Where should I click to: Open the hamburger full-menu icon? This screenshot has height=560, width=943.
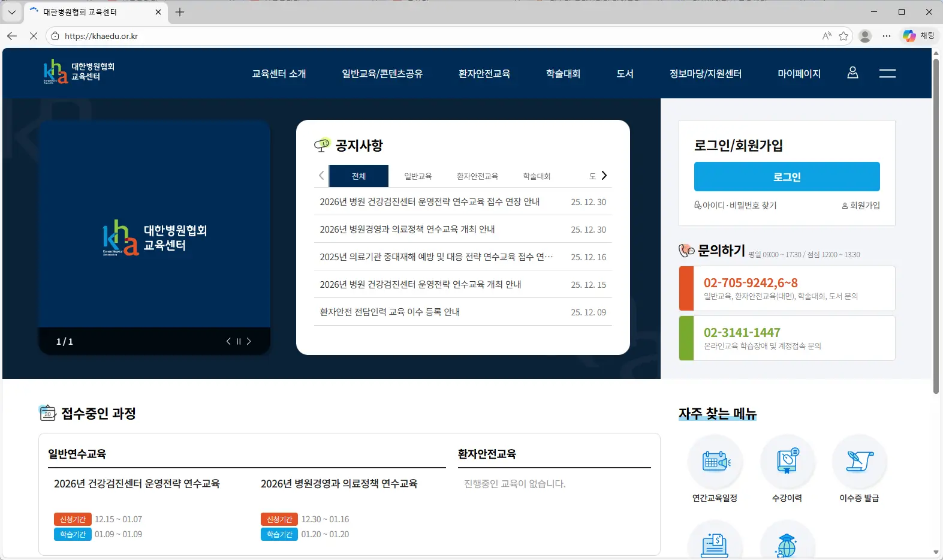[887, 73]
